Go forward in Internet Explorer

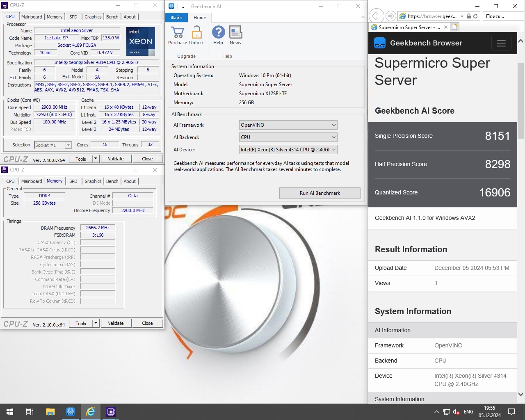391,16
